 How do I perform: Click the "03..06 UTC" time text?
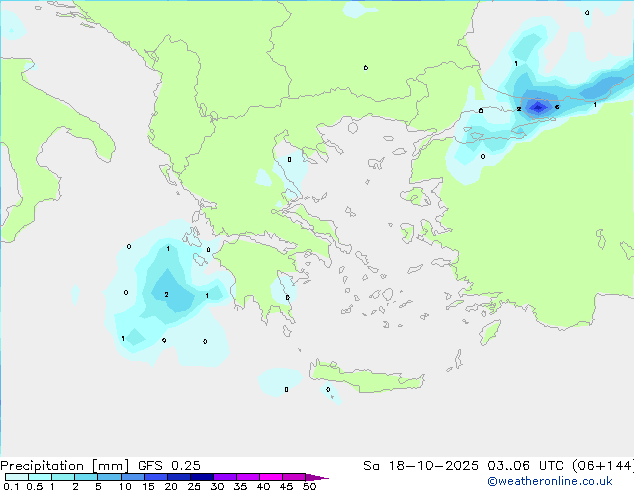525,465
